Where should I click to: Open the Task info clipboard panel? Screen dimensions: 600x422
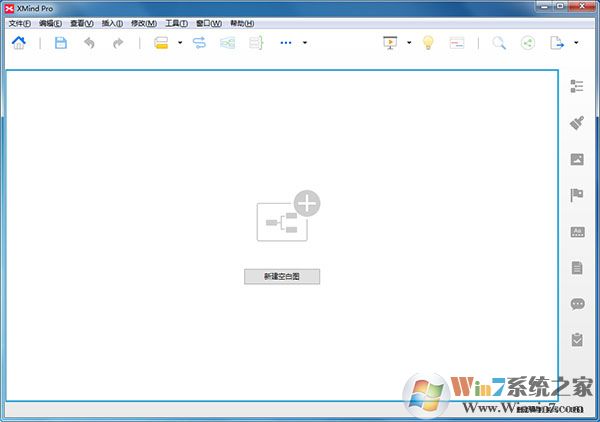[x=577, y=339]
